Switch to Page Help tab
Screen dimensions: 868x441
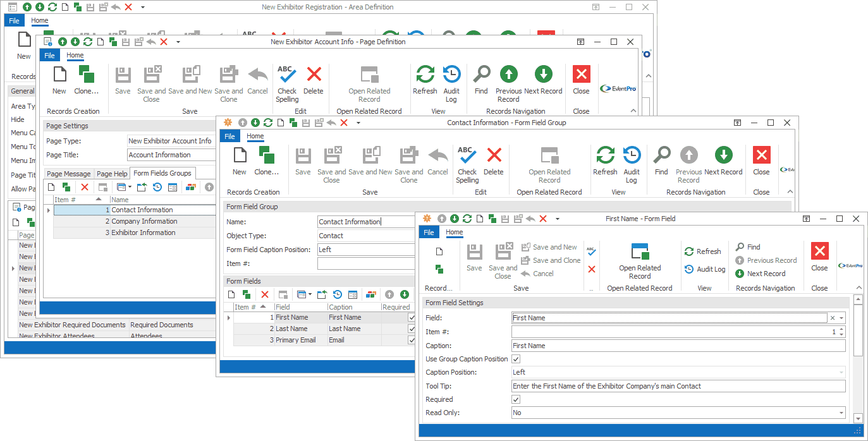112,174
